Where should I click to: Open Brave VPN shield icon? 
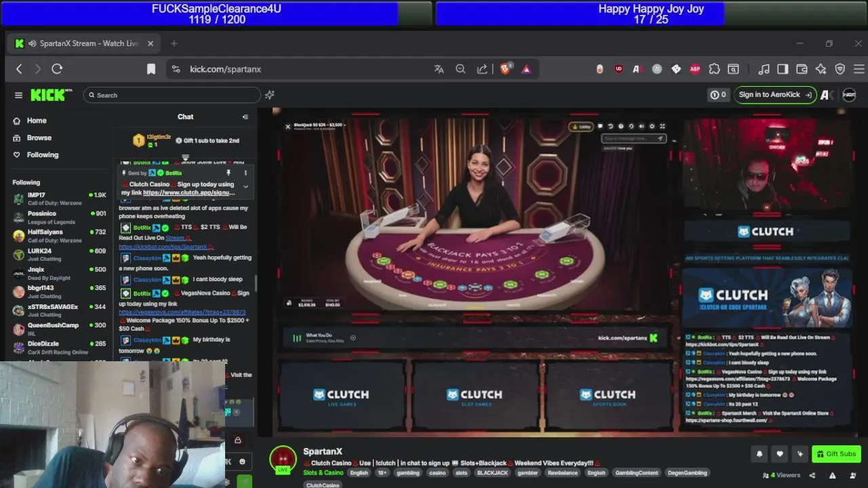click(x=840, y=68)
